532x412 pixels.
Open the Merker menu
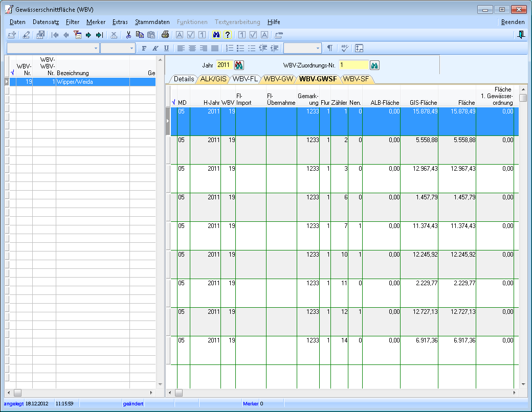[96, 22]
